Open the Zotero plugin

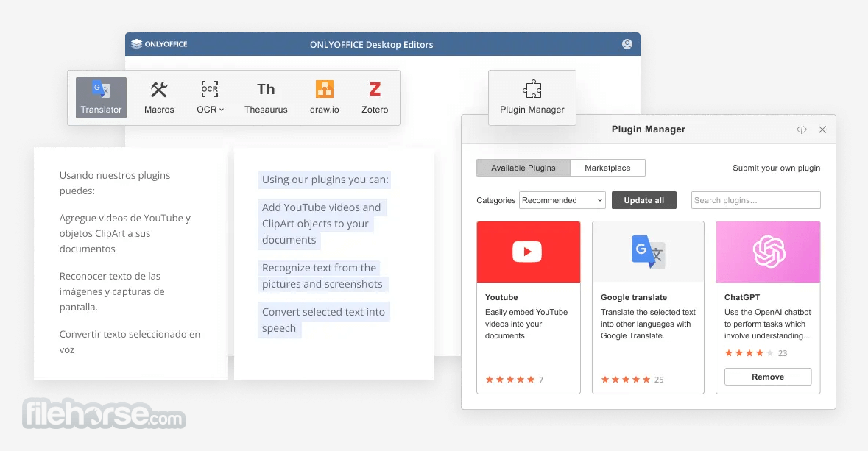click(x=375, y=98)
